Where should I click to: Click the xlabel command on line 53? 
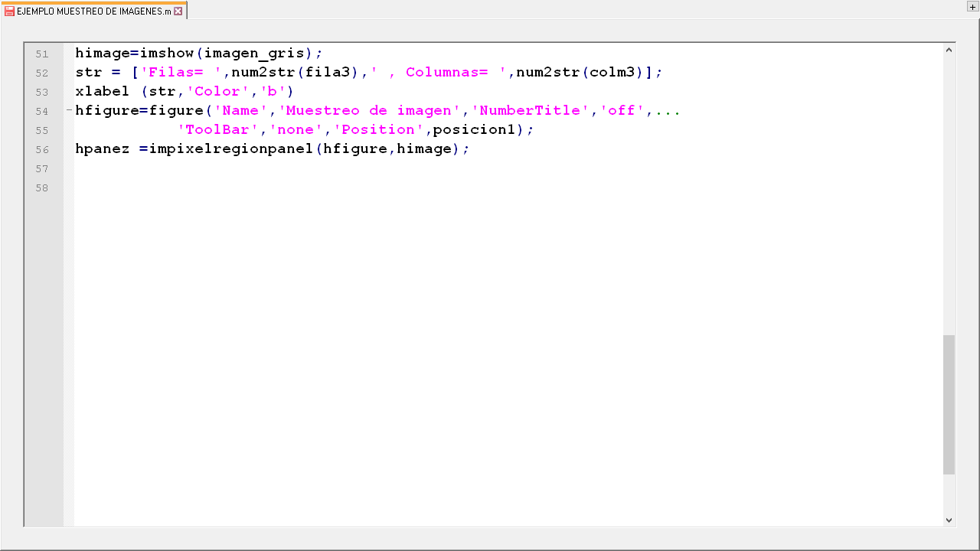[102, 91]
